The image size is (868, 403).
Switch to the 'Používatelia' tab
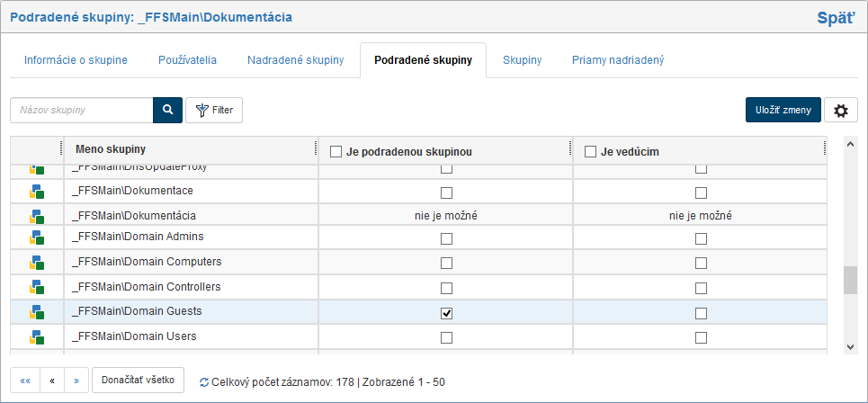(x=187, y=60)
